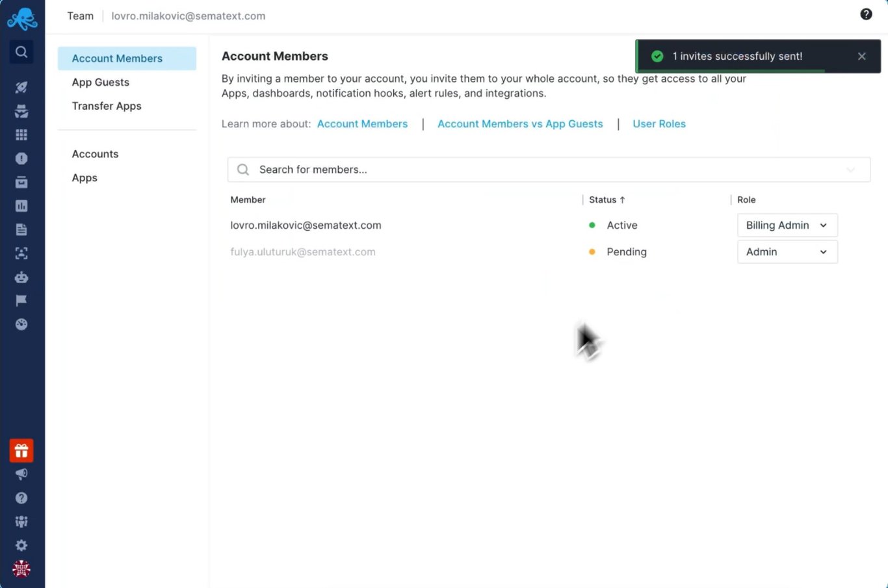The width and height of the screenshot is (888, 588).
Task: Open the team people icon in sidebar
Action: pos(21,522)
